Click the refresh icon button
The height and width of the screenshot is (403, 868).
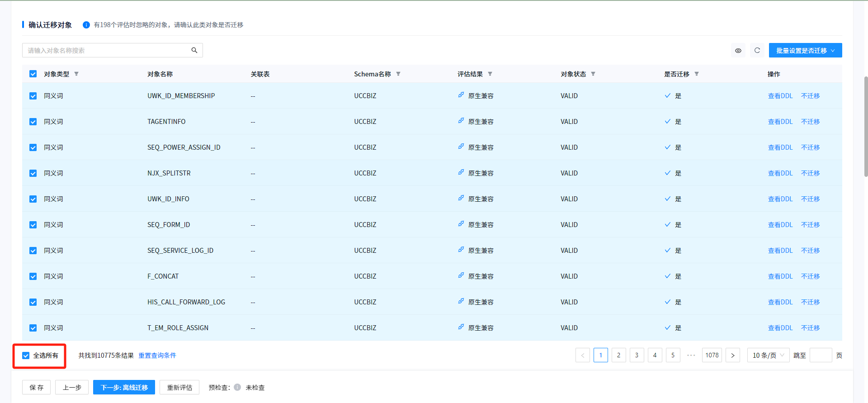757,50
